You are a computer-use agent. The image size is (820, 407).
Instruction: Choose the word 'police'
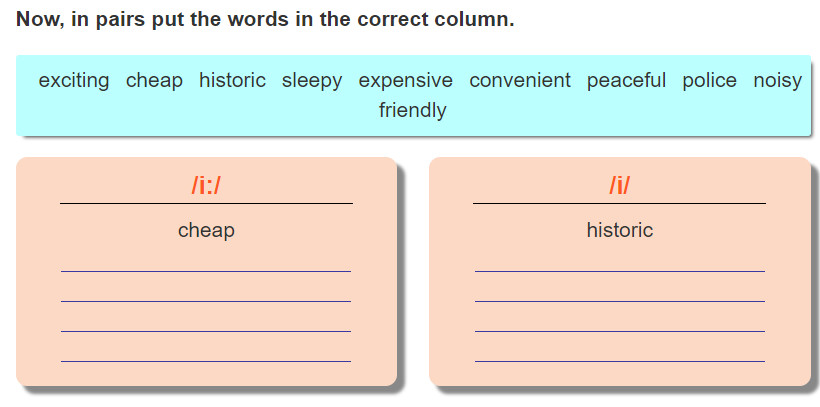710,81
